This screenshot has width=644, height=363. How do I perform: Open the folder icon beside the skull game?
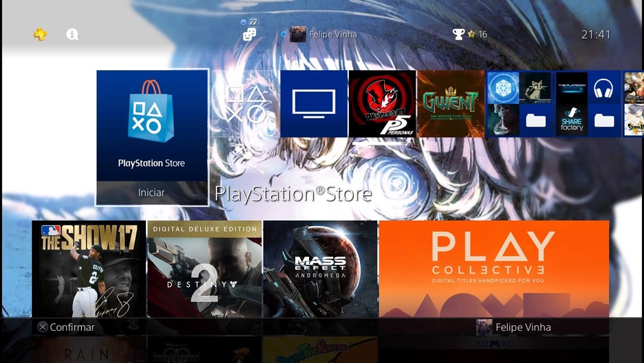tap(535, 120)
